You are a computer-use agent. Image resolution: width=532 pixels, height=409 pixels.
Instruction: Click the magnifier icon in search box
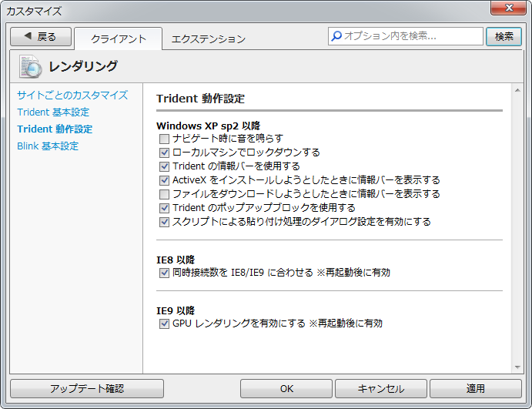click(336, 36)
